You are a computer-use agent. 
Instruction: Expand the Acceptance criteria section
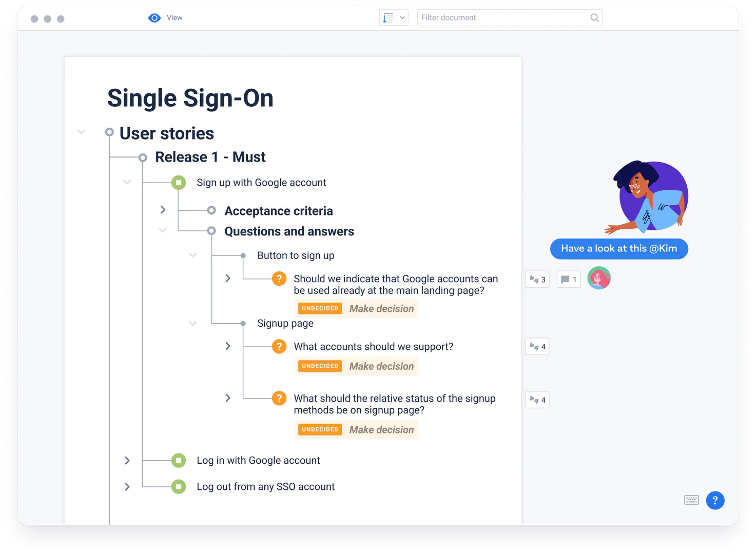163,210
